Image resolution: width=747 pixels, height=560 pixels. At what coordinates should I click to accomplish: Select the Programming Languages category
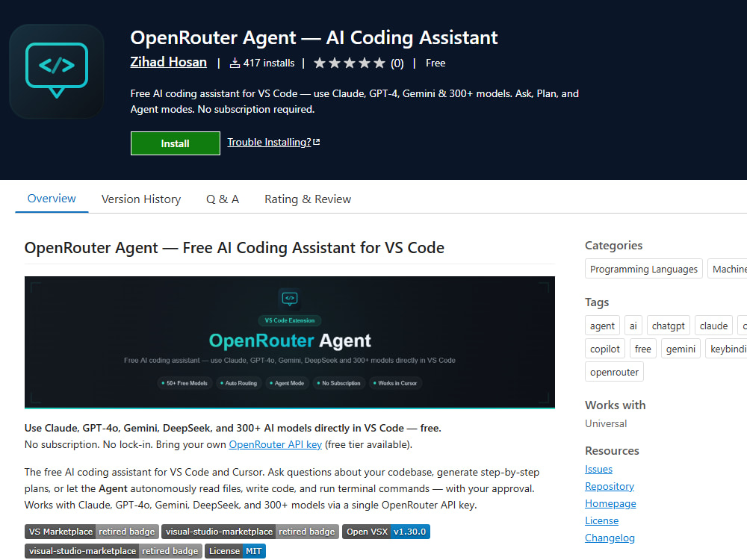(644, 269)
